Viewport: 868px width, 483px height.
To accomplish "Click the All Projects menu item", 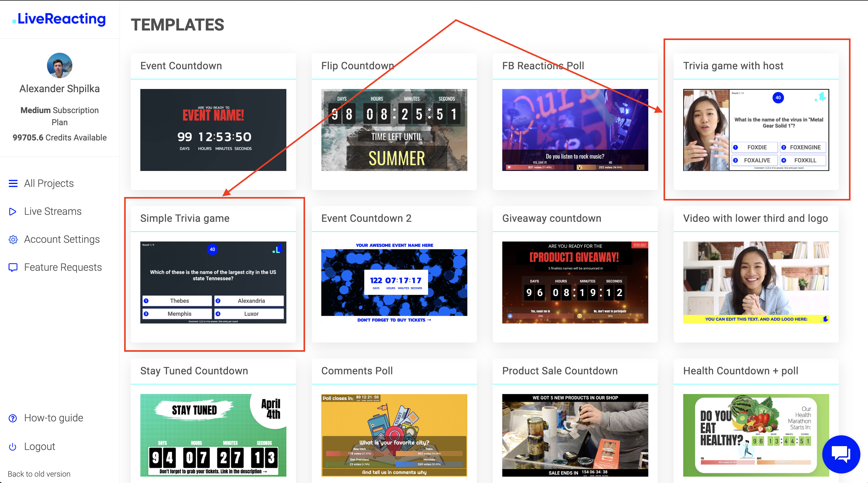I will tap(49, 183).
